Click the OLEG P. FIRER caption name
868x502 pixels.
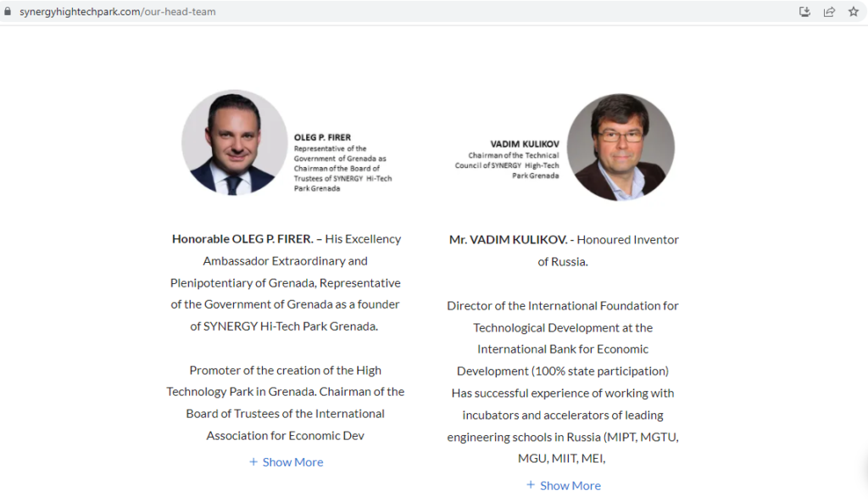(x=322, y=137)
